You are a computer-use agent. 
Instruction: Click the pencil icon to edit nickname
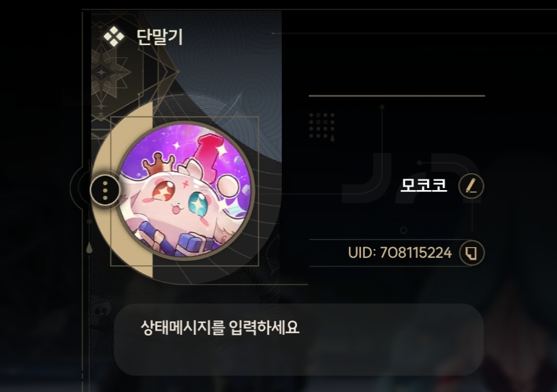click(x=471, y=186)
